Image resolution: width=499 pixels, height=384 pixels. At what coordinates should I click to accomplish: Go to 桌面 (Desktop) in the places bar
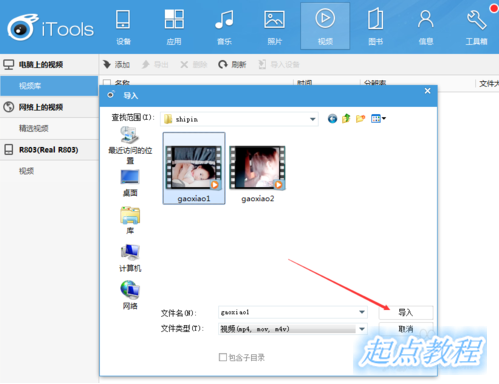pos(130,183)
